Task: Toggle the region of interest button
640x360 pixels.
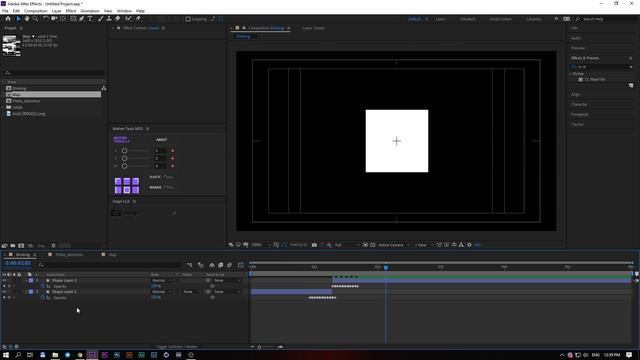Action: point(365,245)
